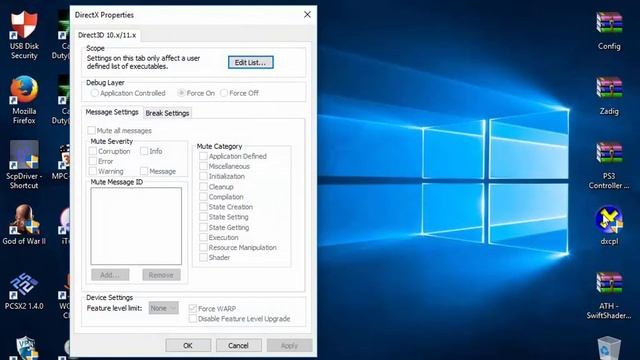Switch to Message Settings tab
This screenshot has height=360, width=640.
click(x=112, y=112)
